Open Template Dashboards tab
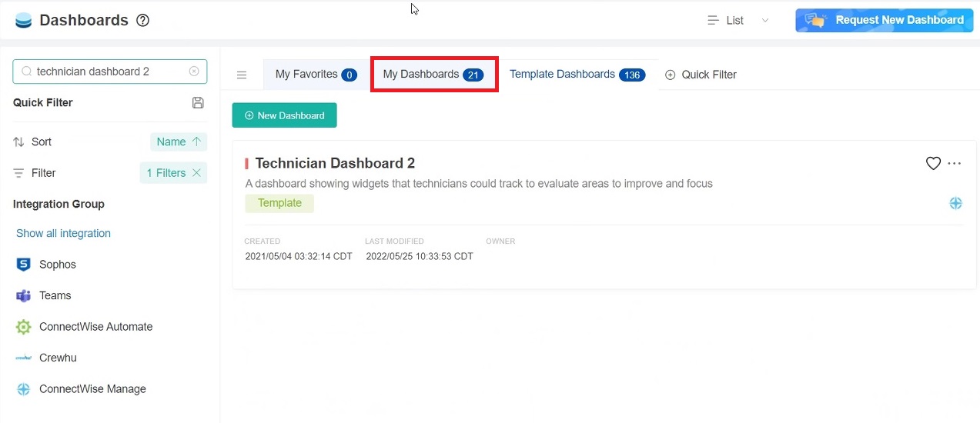Image resolution: width=980 pixels, height=423 pixels. click(577, 75)
